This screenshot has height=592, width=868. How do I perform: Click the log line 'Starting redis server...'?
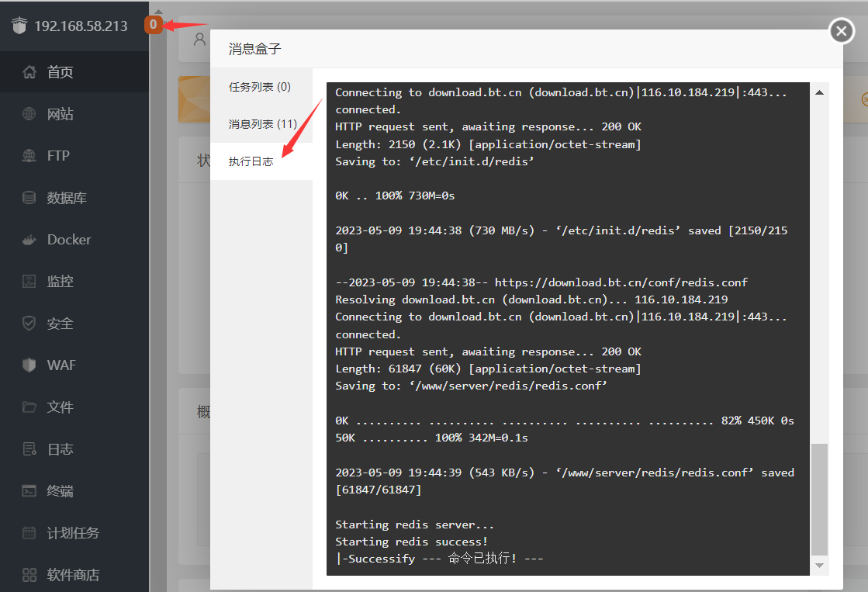[415, 524]
